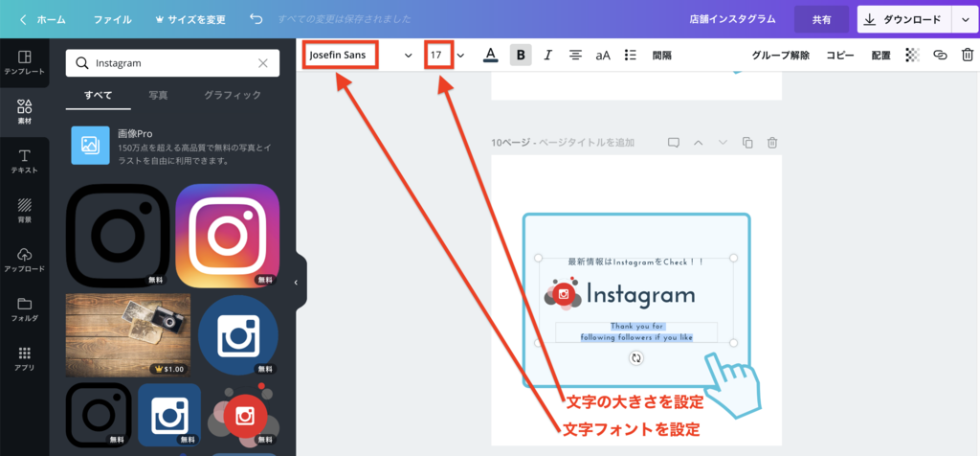Screen dimensions: 980x456
Task: Select the グラフィック tab
Action: tap(233, 95)
